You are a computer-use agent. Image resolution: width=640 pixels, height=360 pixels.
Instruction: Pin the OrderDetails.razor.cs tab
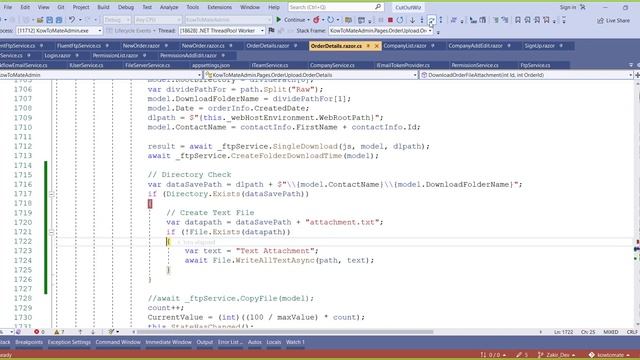coord(368,46)
